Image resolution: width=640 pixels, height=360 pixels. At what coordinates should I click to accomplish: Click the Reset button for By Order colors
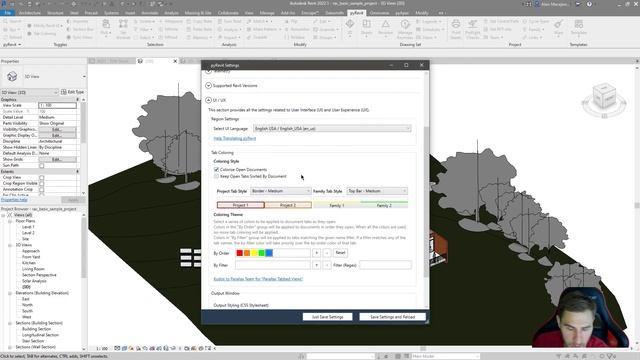(340, 253)
